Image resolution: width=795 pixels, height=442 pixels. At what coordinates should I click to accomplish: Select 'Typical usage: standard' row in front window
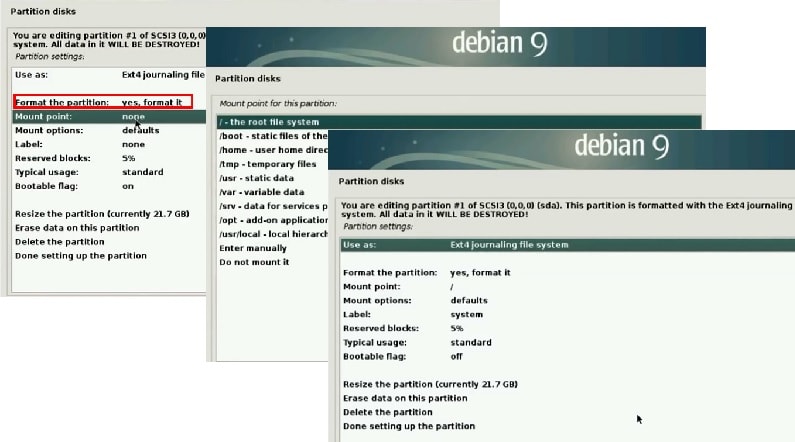[x=568, y=343]
